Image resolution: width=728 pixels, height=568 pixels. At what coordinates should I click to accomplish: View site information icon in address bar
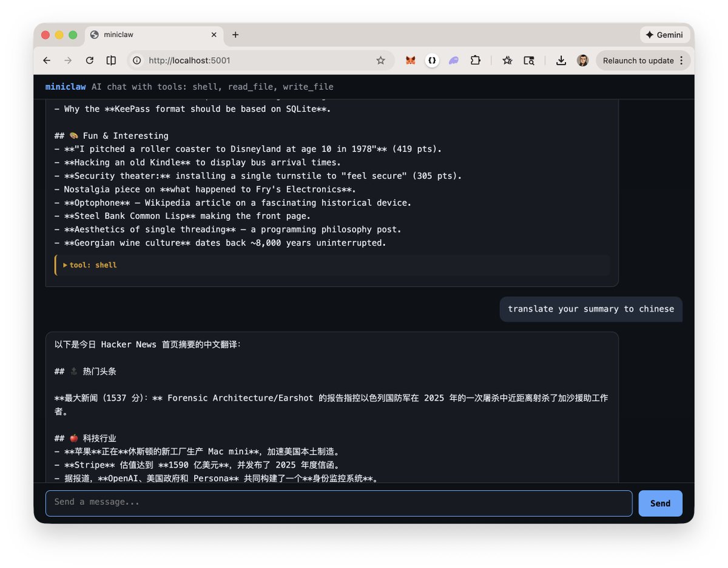click(137, 61)
